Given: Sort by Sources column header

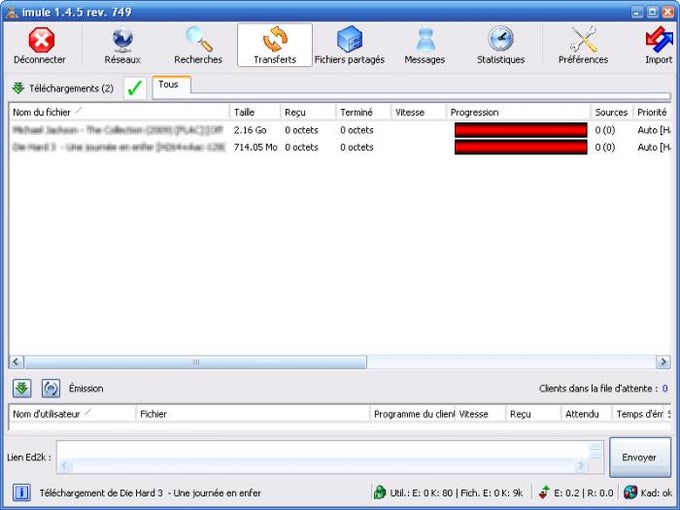Looking at the screenshot, I should point(611,112).
